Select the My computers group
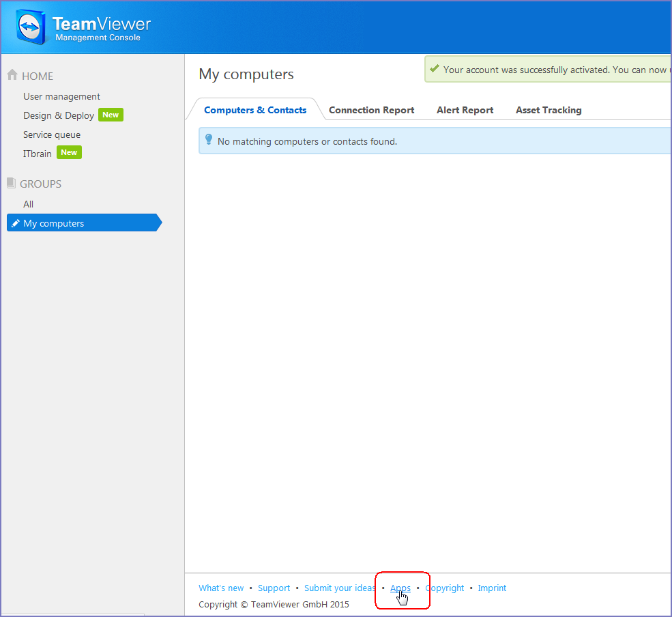The height and width of the screenshot is (617, 672). coord(85,223)
